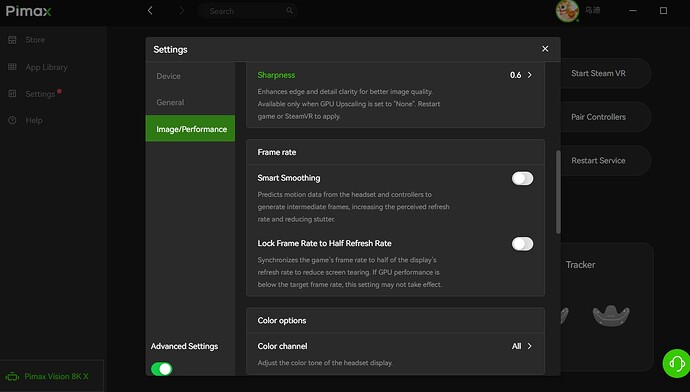This screenshot has height=392, width=690.
Task: Select the Image/Performance tab
Action: pos(190,128)
